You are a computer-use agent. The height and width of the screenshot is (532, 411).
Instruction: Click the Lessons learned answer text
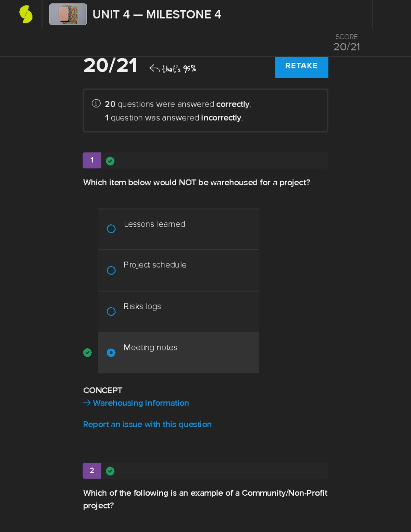click(154, 224)
